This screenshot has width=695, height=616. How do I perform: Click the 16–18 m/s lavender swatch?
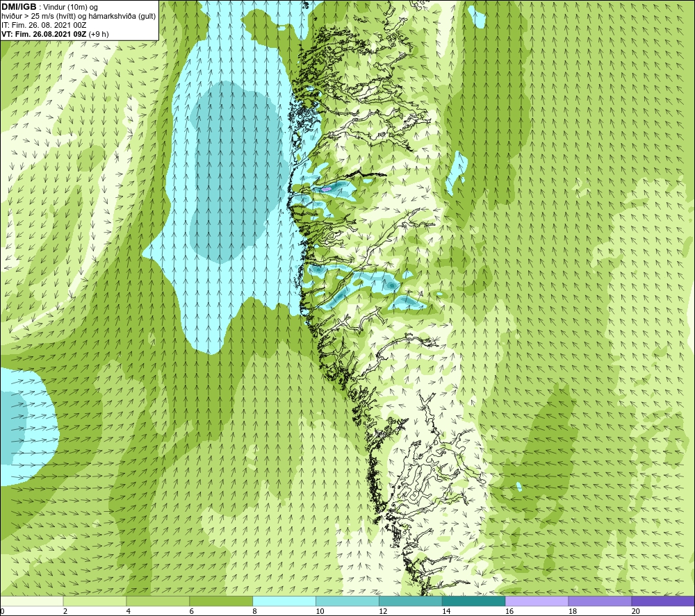tap(537, 601)
